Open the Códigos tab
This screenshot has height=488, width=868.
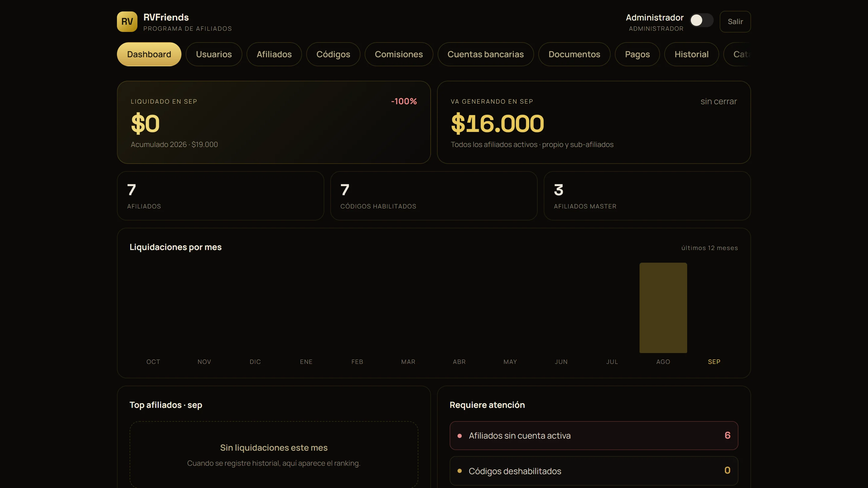[x=333, y=54]
